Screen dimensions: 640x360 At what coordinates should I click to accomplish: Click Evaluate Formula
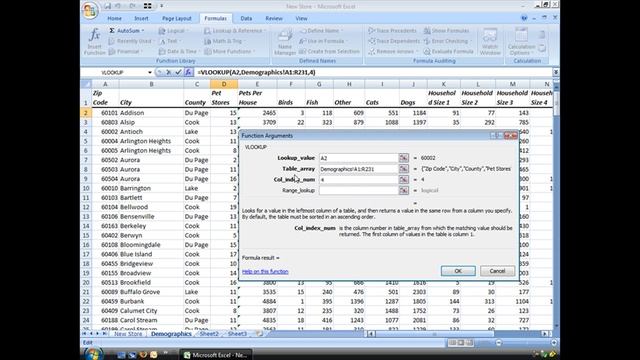tap(448, 51)
